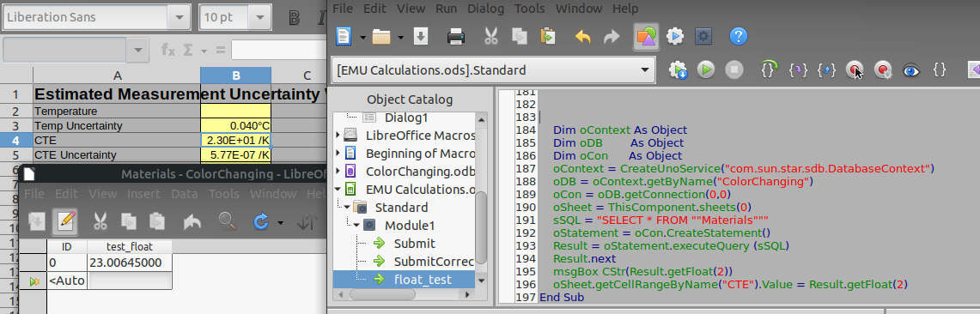Undo last edit in Basic IDE

click(x=582, y=38)
